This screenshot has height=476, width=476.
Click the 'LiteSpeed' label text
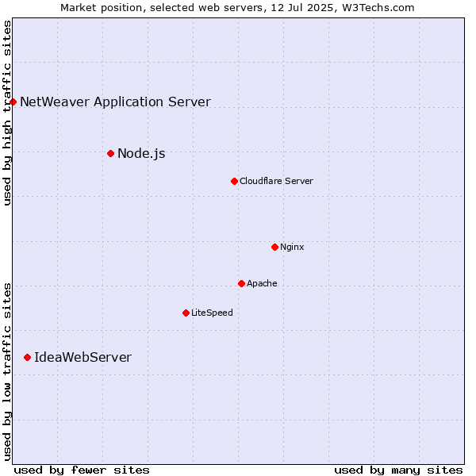coord(212,313)
